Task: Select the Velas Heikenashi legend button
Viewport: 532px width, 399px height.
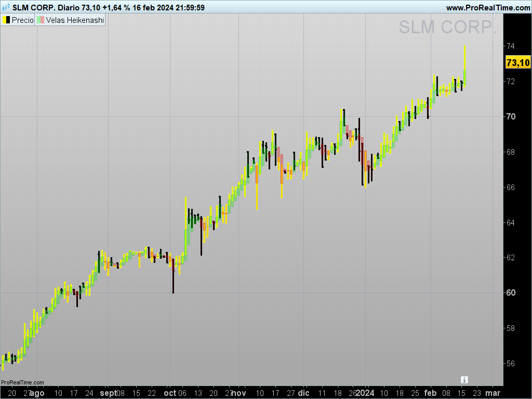Action: point(70,20)
